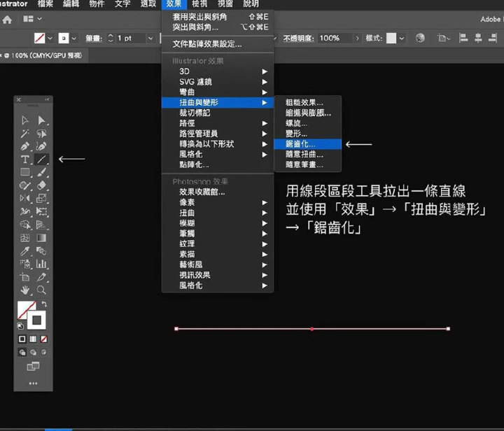This screenshot has height=431, width=504.
Task: Select the Selection tool in toolbox
Action: click(24, 120)
